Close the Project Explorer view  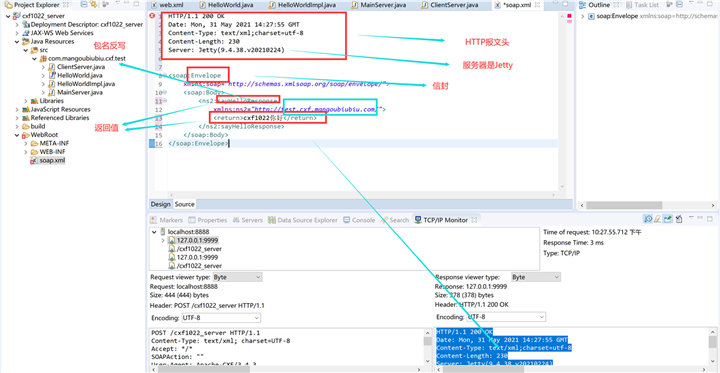[x=65, y=5]
